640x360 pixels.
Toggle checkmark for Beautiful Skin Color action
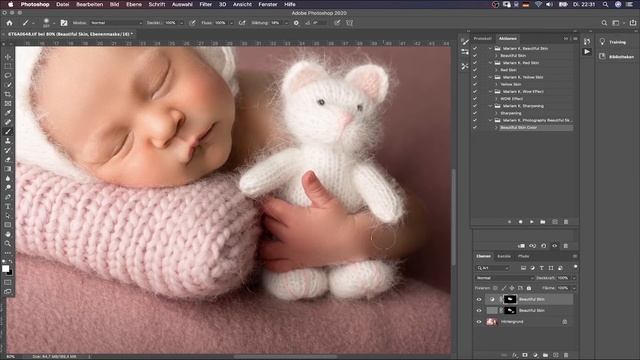tap(475, 127)
